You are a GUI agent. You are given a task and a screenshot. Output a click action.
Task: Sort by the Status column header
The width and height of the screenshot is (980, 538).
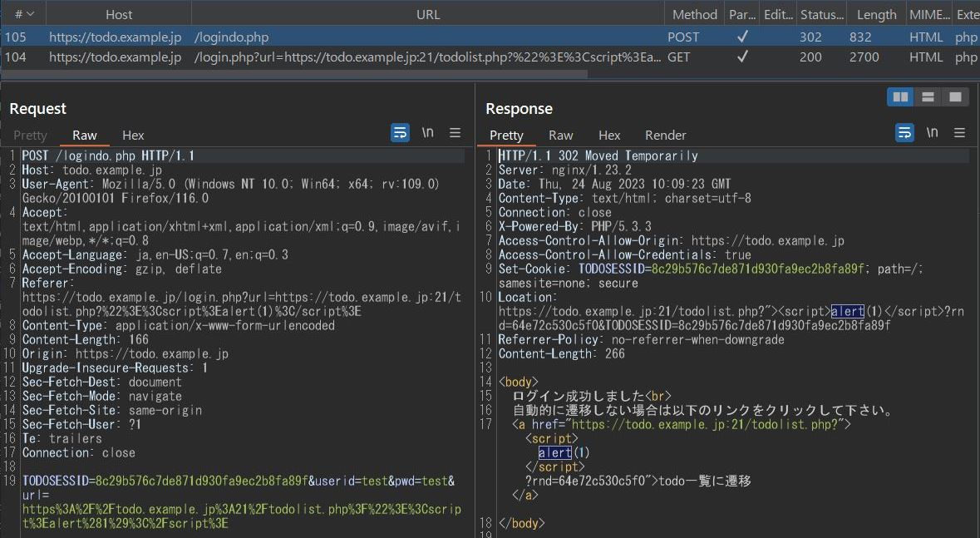[x=822, y=14]
